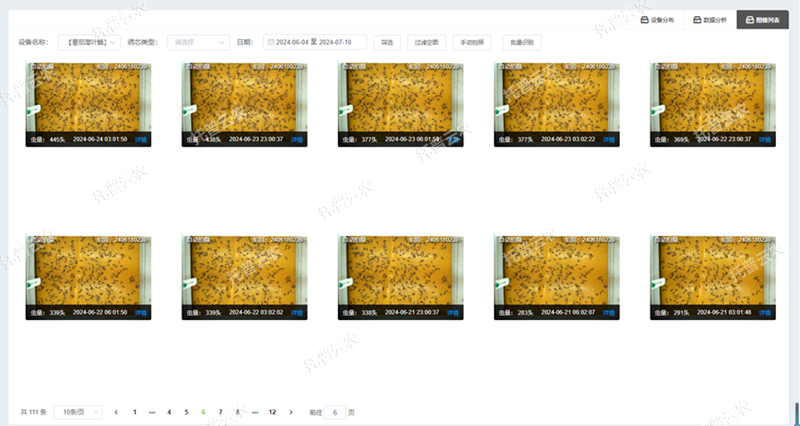The height and width of the screenshot is (426, 800).
Task: Switch to the 数据分析 data analysis tab
Action: click(x=710, y=19)
